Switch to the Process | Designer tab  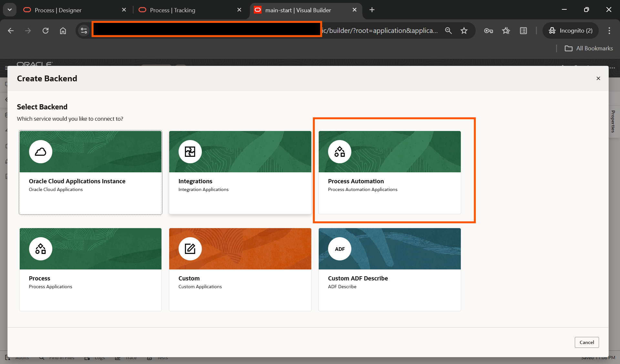click(58, 10)
